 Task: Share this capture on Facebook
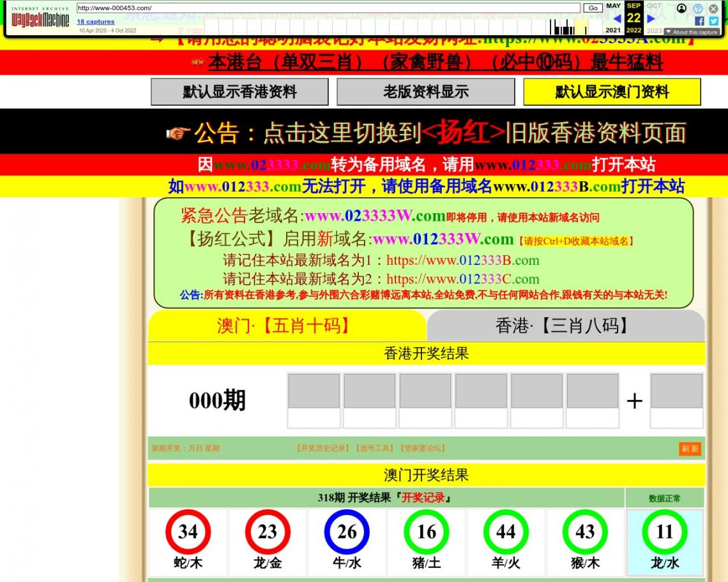[x=699, y=21]
